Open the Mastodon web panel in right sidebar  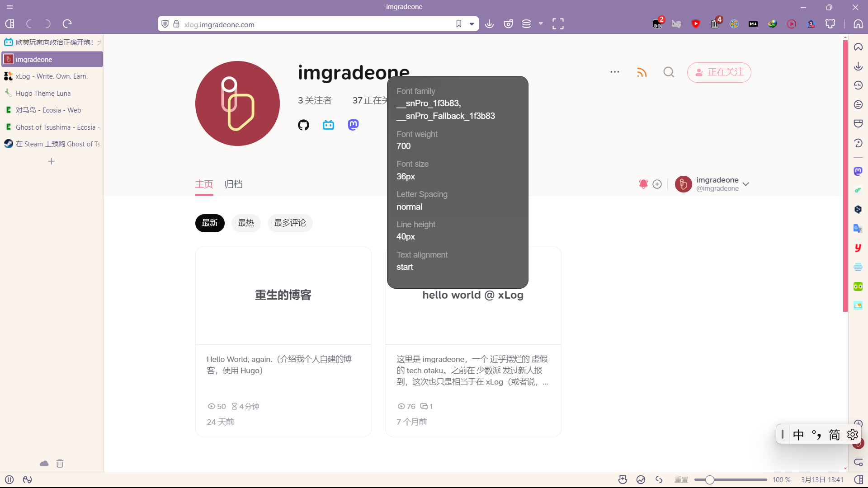(x=858, y=171)
